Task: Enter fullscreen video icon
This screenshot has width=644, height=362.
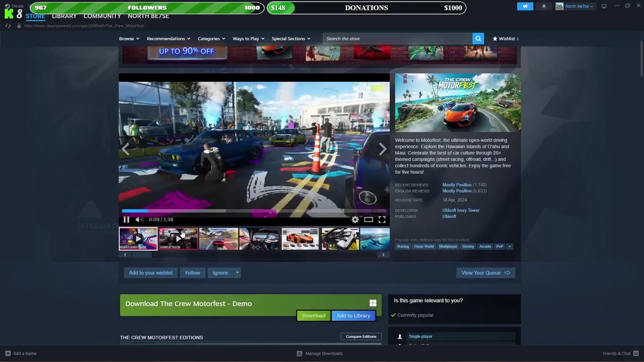Action: [x=382, y=220]
